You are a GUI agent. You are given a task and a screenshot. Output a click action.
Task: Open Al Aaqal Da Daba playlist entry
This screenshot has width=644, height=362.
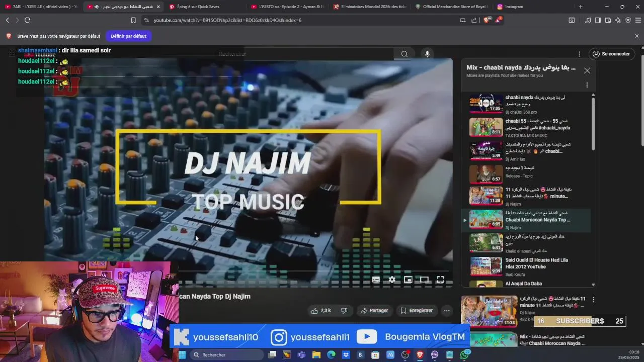526,284
